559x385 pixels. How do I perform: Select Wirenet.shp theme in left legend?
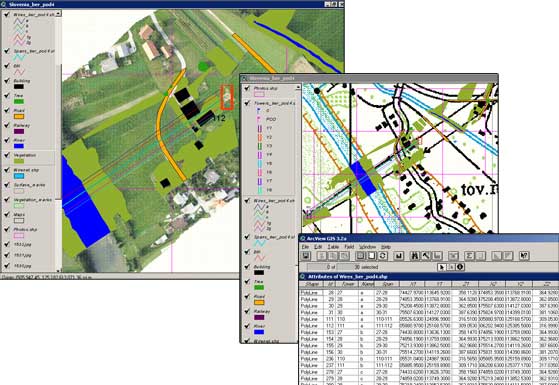point(26,170)
